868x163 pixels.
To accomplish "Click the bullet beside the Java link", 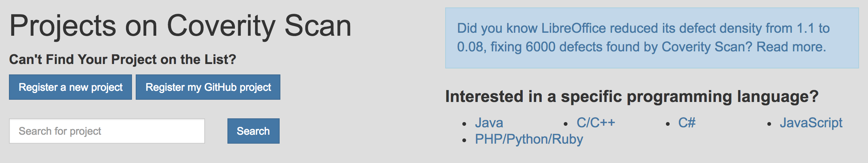I will (x=464, y=124).
